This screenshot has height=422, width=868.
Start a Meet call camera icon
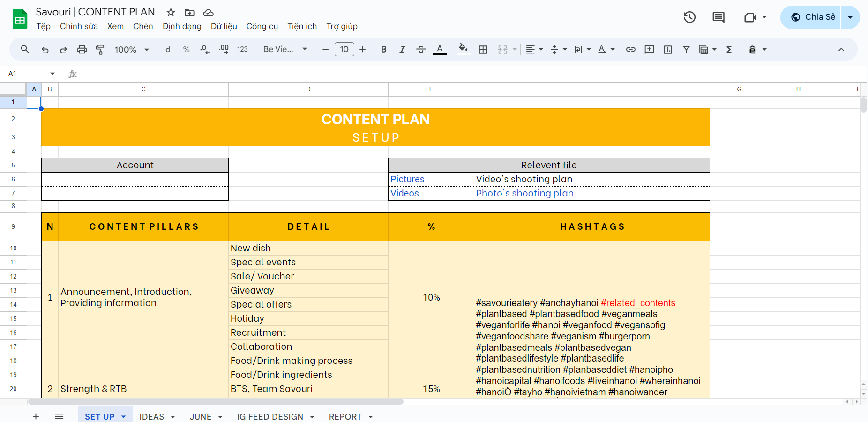coord(750,17)
